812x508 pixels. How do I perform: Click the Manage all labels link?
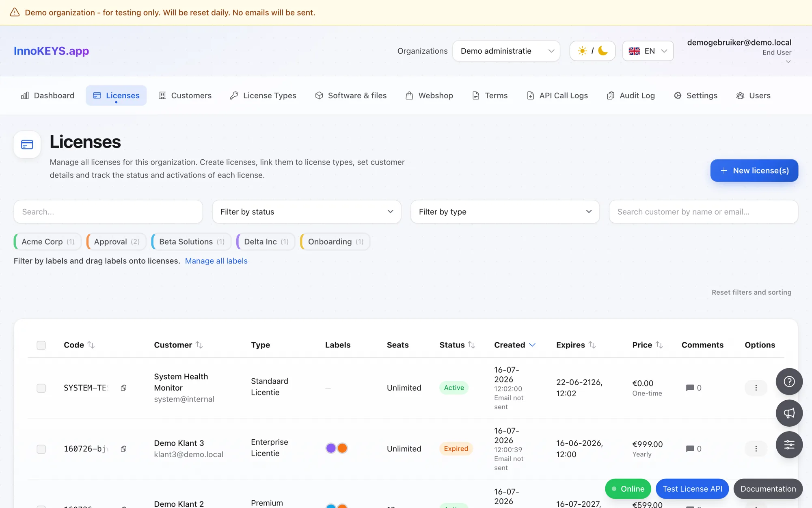coord(216,261)
